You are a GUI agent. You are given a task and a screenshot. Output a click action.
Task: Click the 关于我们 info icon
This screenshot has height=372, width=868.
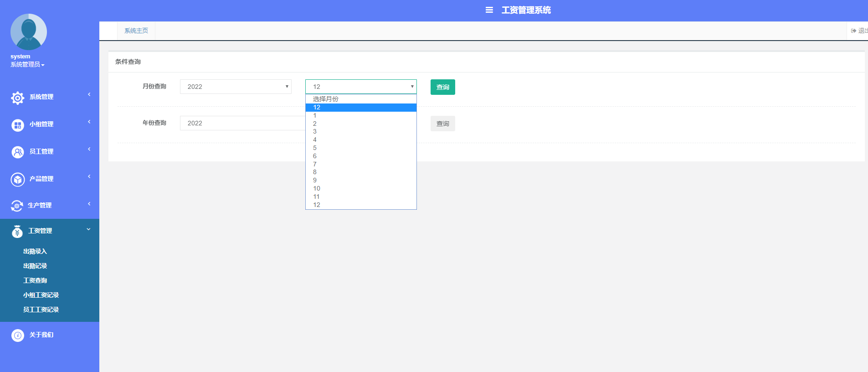pos(18,336)
